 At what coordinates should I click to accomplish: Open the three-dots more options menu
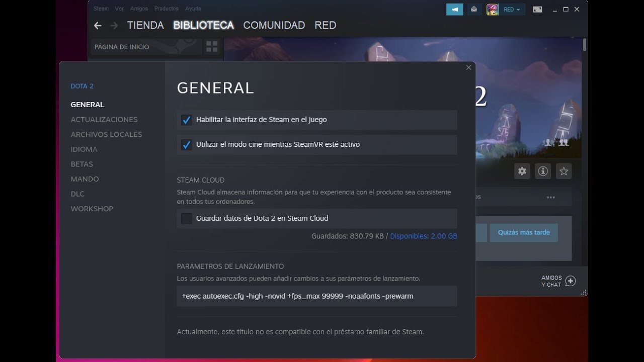coord(551,197)
